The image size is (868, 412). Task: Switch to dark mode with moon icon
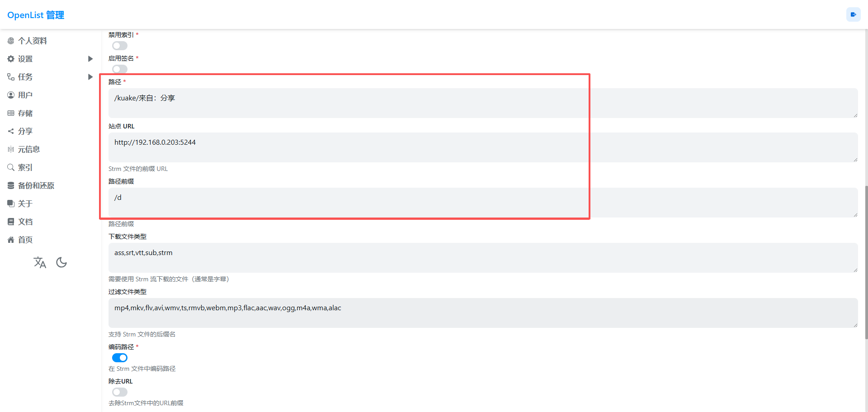coord(61,262)
